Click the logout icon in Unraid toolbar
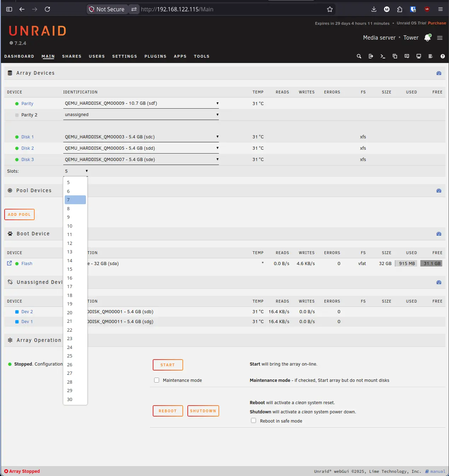The height and width of the screenshot is (476, 449). pyautogui.click(x=371, y=56)
